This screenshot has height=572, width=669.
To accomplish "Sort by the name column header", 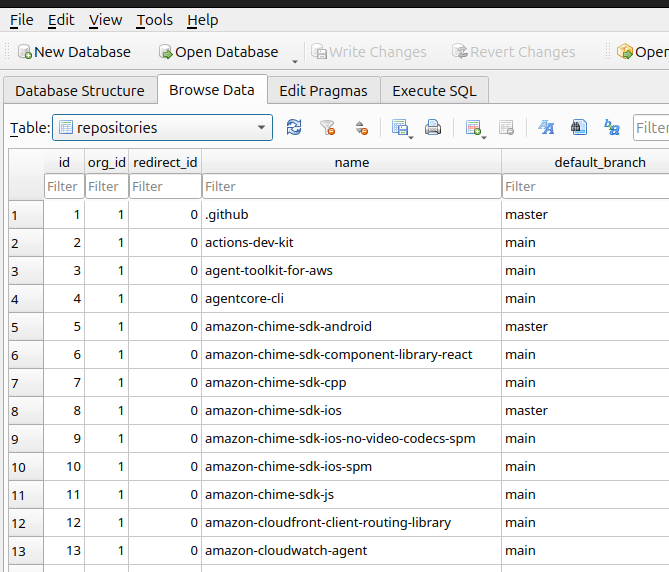I will (352, 162).
